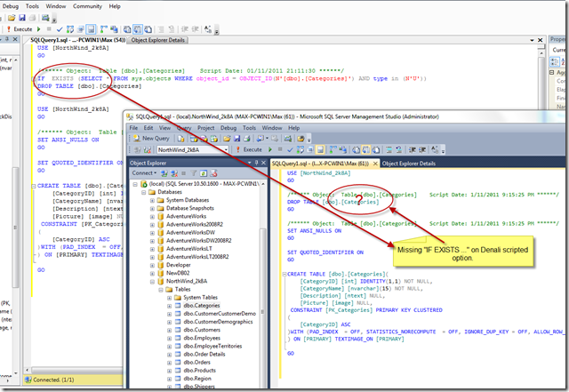Toggle Include Actual Execution Plan, front window
569x392 pixels.
tap(333, 149)
